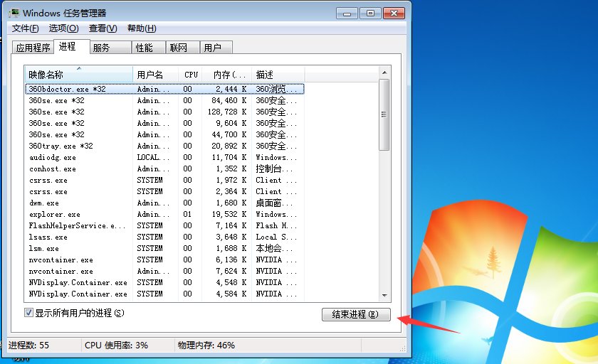Maximize the Task Manager window
Viewport: 598px width, 364px height.
pos(370,14)
